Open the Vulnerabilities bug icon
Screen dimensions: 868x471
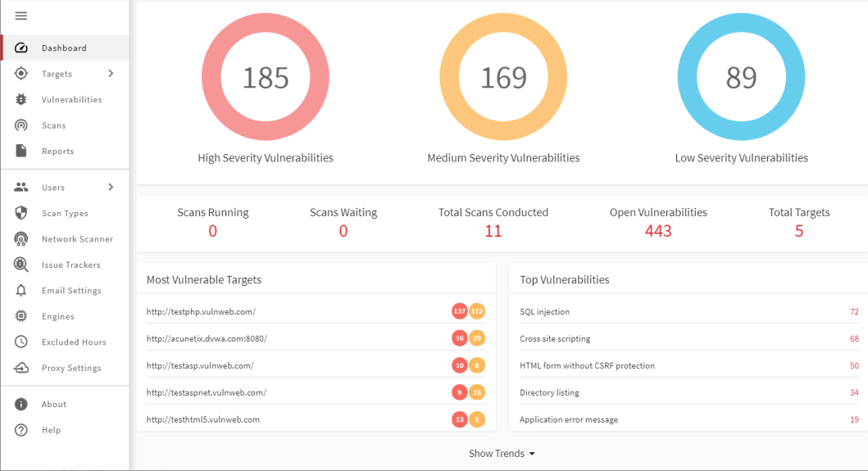click(x=21, y=100)
